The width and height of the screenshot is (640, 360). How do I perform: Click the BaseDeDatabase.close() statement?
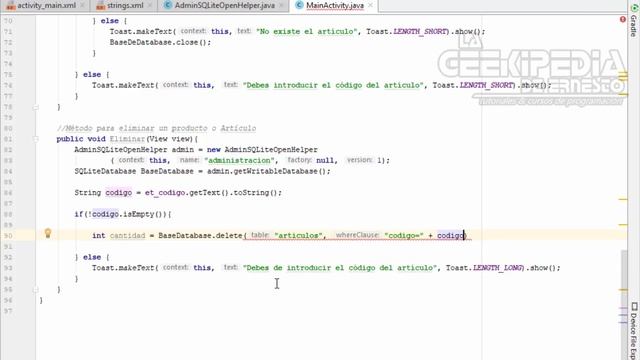click(160, 42)
